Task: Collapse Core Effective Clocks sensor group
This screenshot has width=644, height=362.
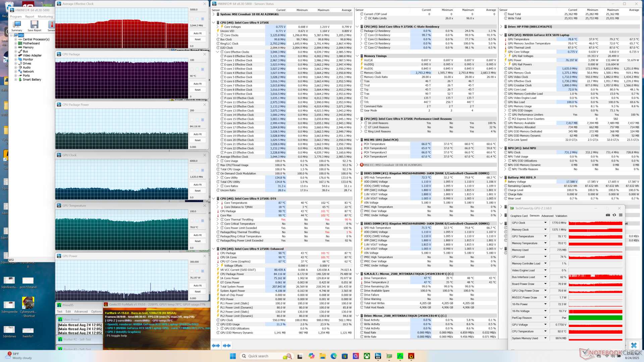Action: coord(218,52)
